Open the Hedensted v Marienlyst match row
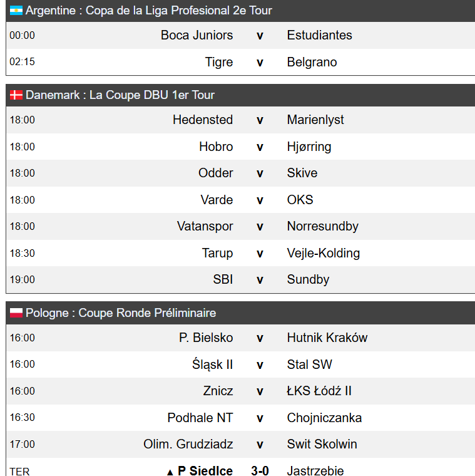 [x=240, y=120]
